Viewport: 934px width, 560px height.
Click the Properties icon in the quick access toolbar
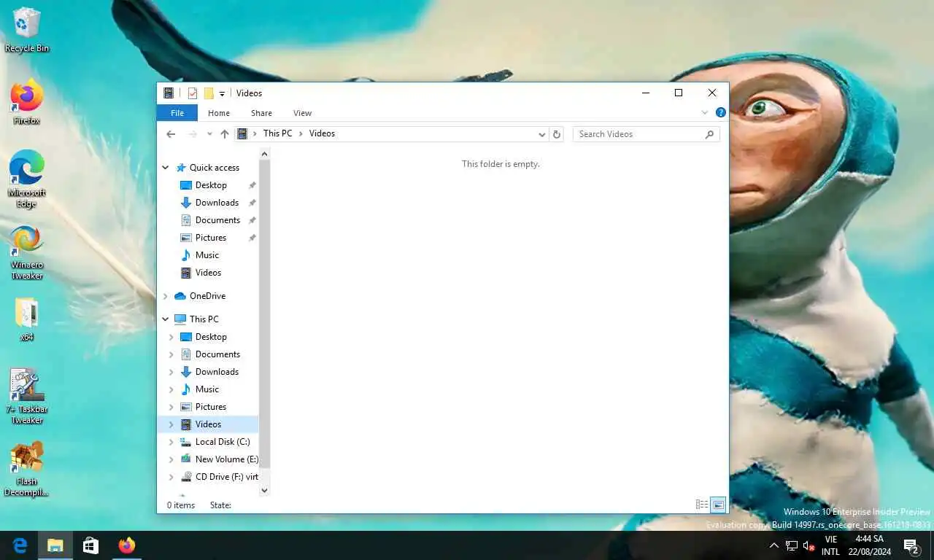coord(193,93)
